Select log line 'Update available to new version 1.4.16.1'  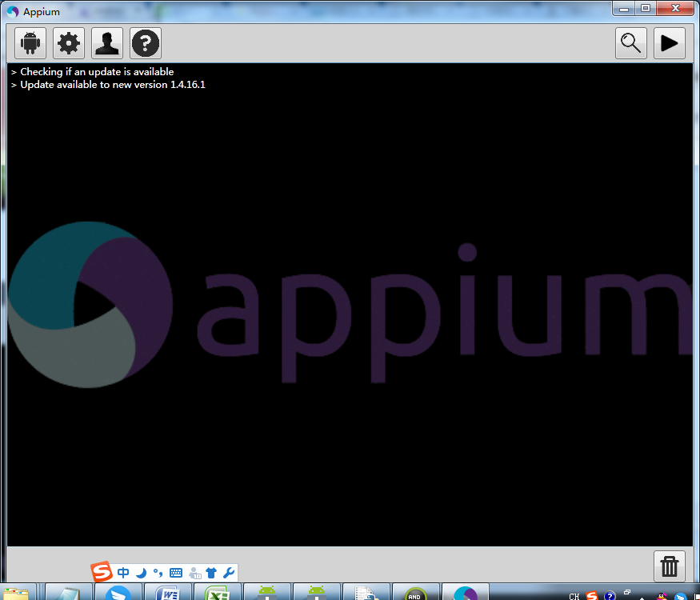click(113, 85)
